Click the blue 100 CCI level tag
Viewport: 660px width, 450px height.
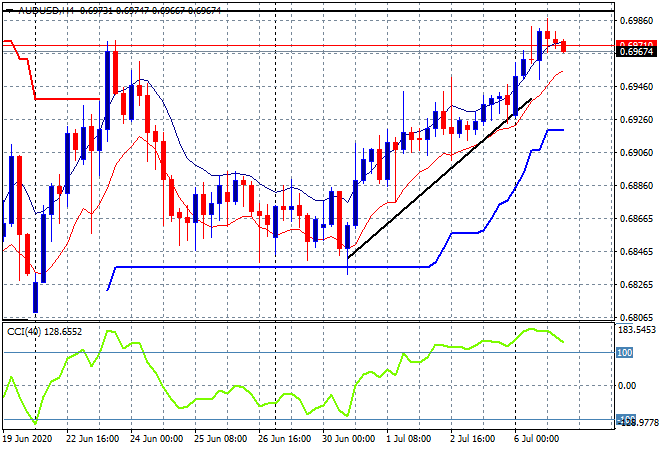(x=625, y=352)
